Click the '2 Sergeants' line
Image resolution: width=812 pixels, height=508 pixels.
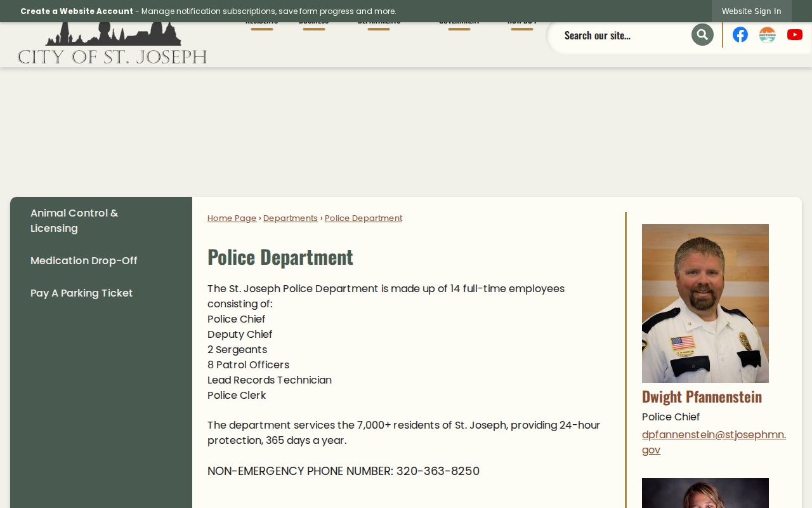coord(237,349)
